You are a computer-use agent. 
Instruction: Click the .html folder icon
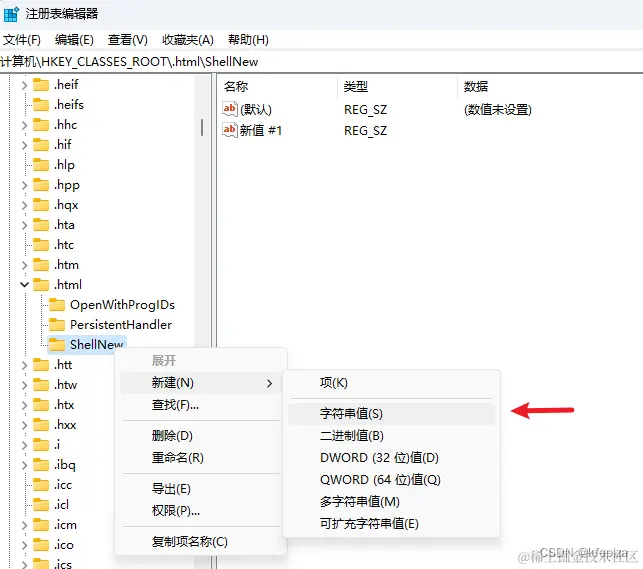[41, 284]
